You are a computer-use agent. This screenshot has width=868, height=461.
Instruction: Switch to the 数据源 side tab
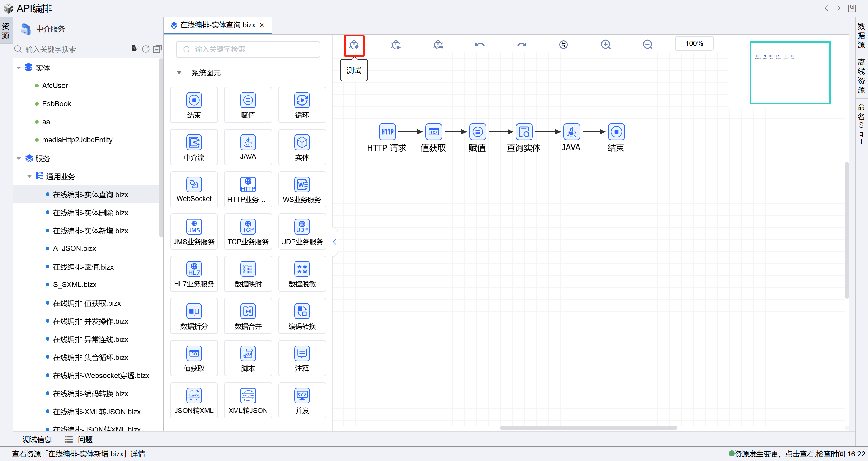pos(861,35)
